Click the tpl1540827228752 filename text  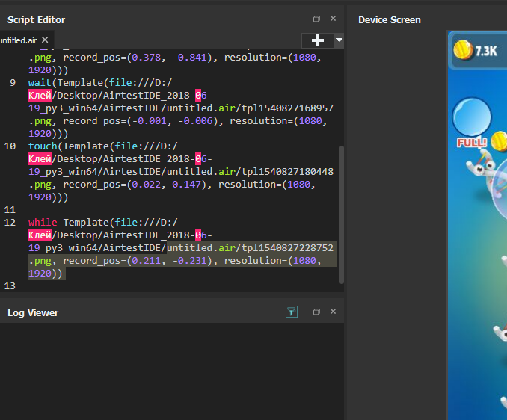(287, 248)
